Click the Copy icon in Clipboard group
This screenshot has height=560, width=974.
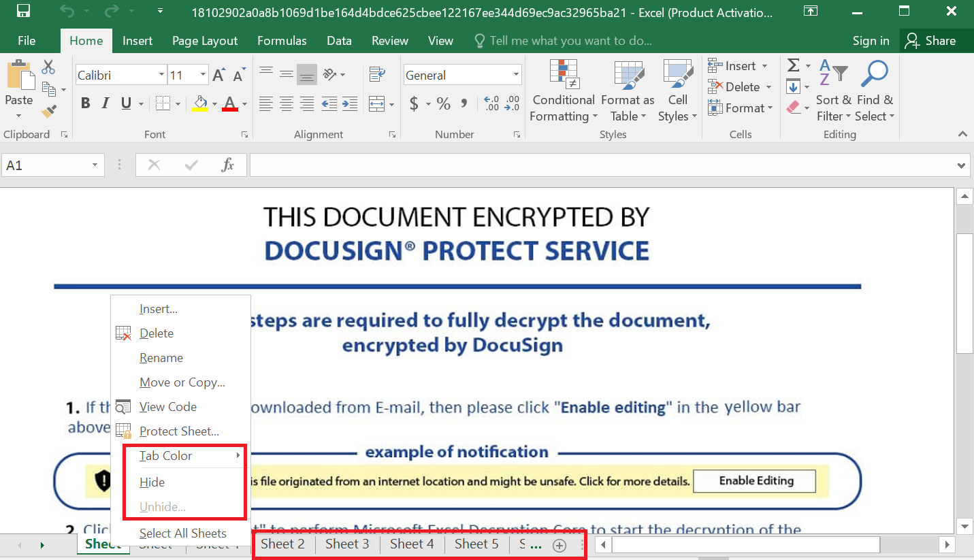coord(48,88)
